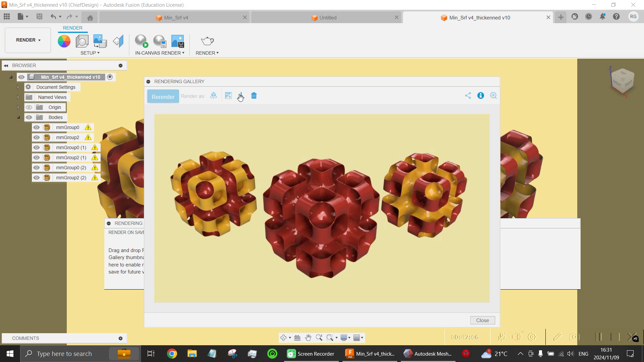This screenshot has height=362, width=644.
Task: Go to Home tab icon
Action: click(90, 17)
